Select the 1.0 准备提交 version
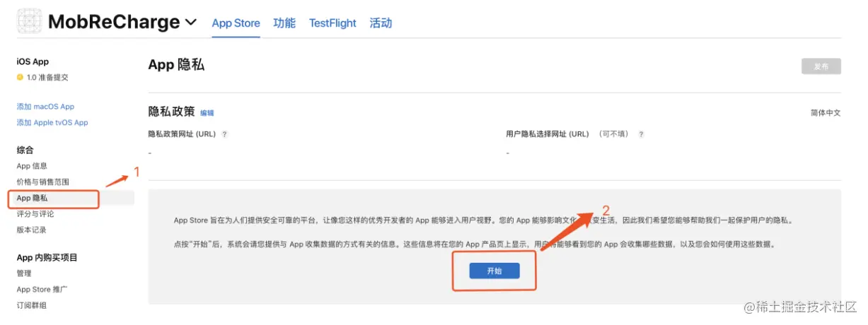This screenshot has height=325, width=868. click(x=47, y=78)
